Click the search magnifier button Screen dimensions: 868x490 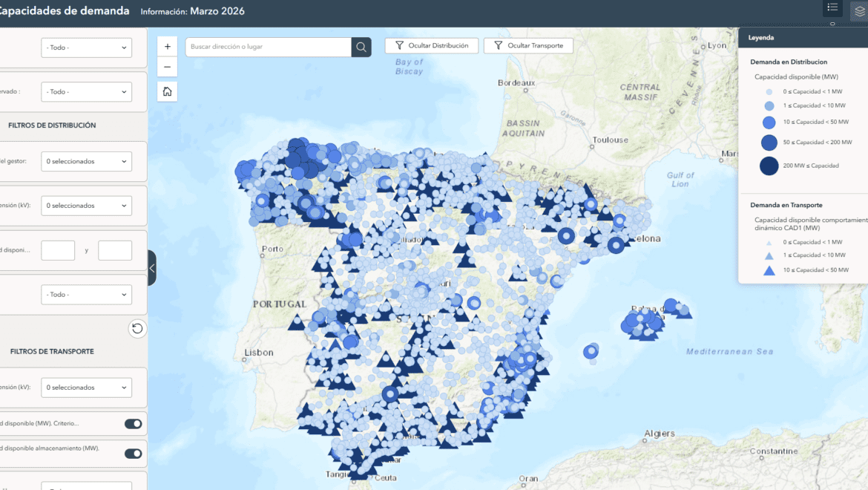[361, 47]
